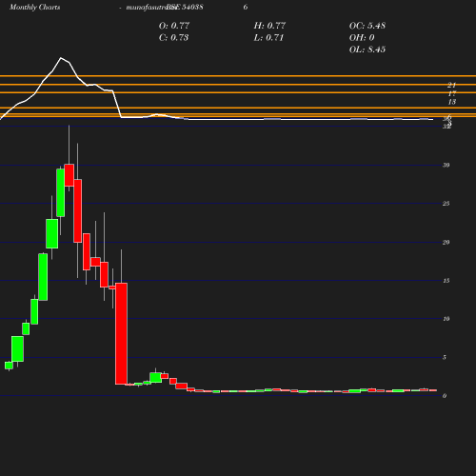The width and height of the screenshot is (476, 476).
Task: Click the price axis label 5
Action: [x=445, y=357]
